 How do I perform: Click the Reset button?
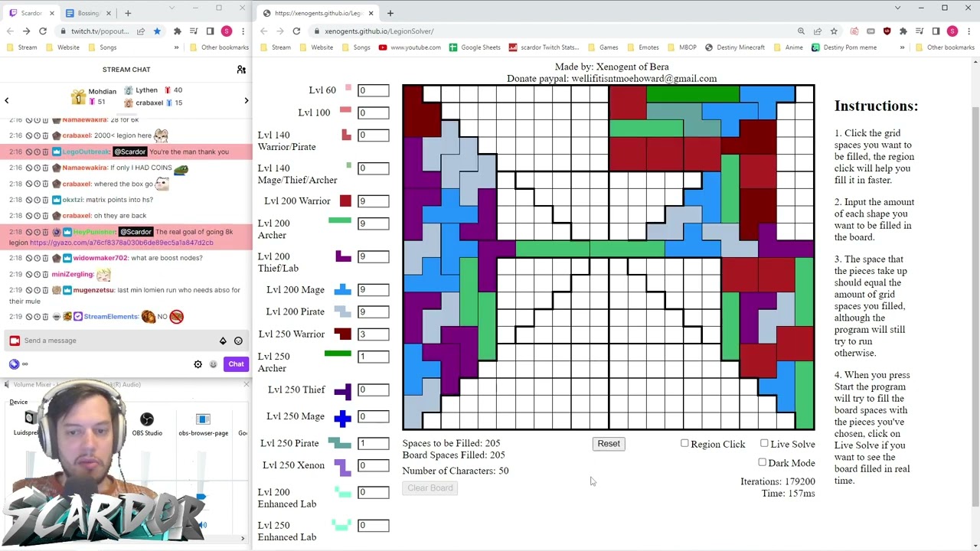coord(609,444)
